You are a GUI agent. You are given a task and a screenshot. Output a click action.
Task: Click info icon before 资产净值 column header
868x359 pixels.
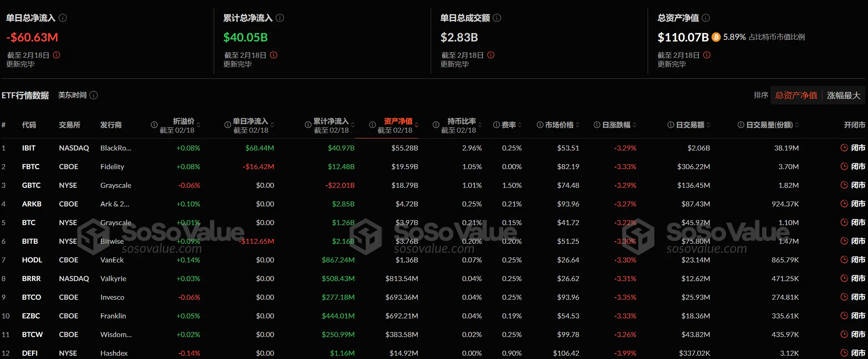(373, 125)
